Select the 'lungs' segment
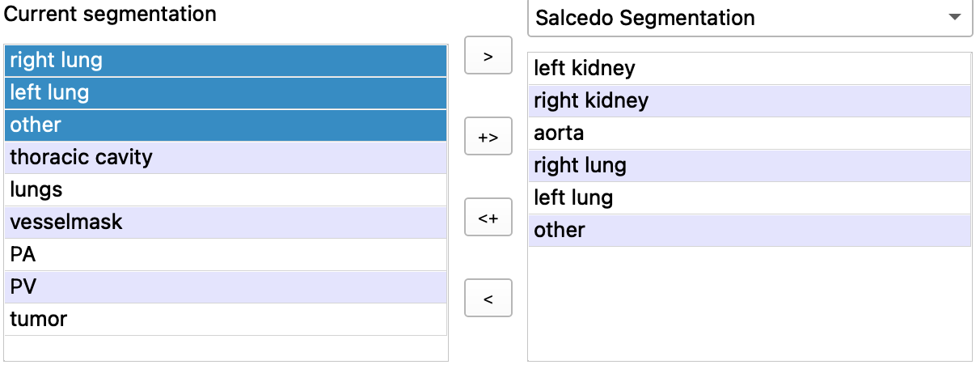 [226, 189]
